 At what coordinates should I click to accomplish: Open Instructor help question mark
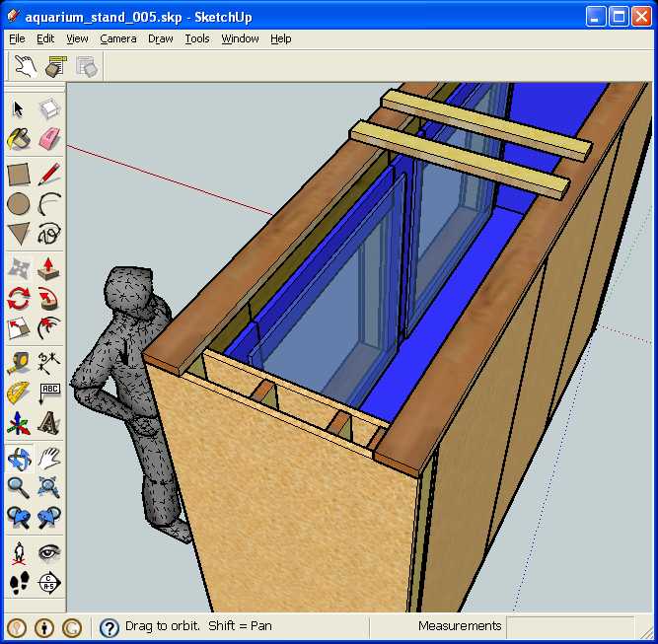[110, 627]
